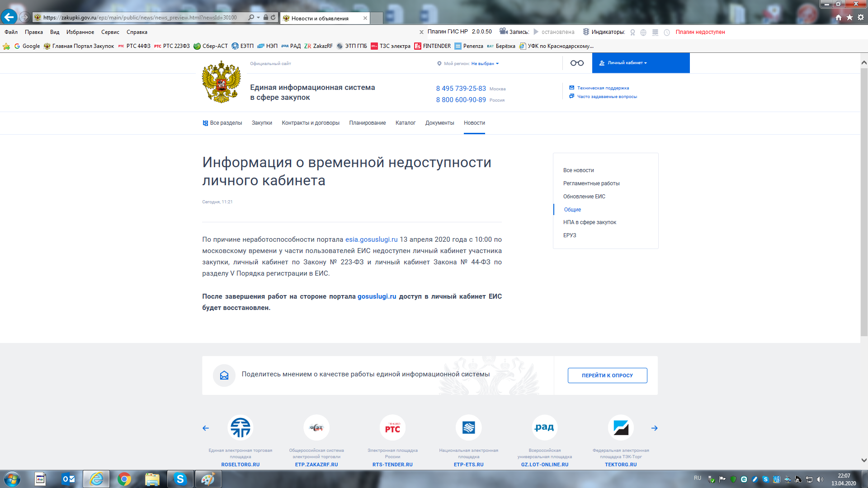Select Регламентные работы news category
Viewport: 868px width, 488px height.
tap(591, 183)
